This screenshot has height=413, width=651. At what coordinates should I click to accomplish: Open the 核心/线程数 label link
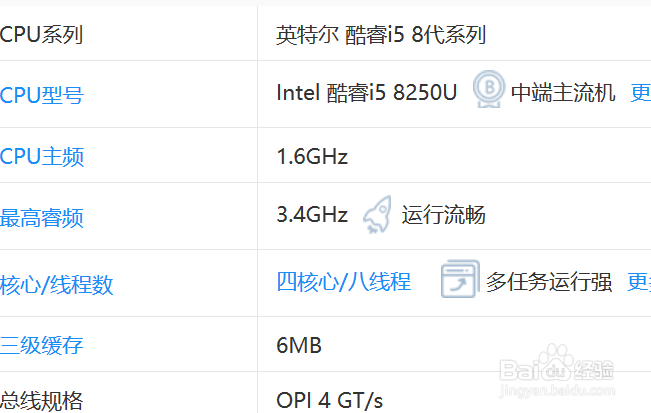(x=57, y=285)
